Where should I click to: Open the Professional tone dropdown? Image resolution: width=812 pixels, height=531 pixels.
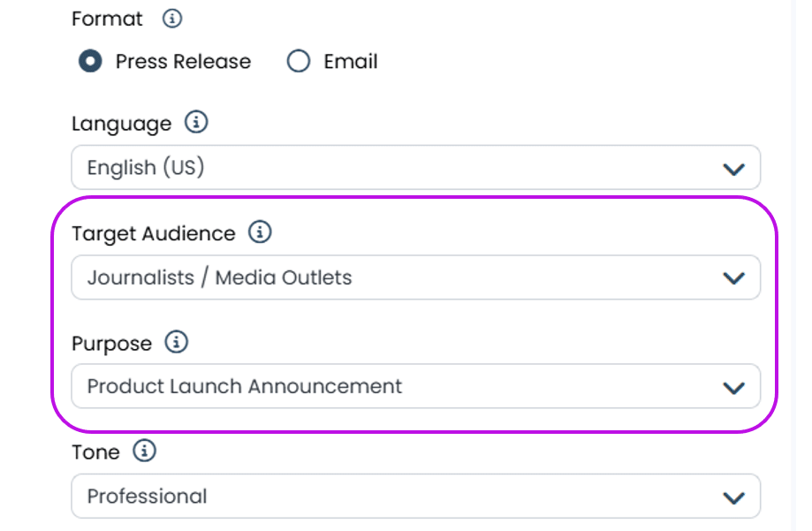[415, 497]
